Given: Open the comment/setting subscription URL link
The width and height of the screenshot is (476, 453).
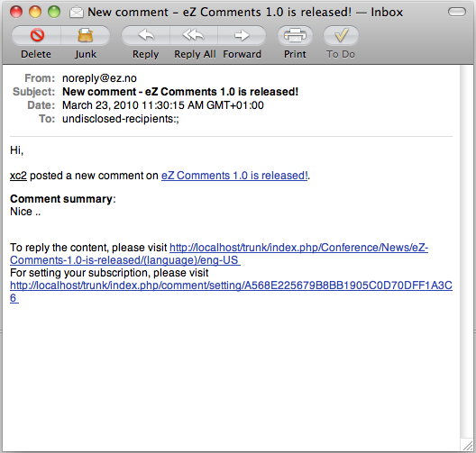Looking at the screenshot, I should (x=231, y=292).
